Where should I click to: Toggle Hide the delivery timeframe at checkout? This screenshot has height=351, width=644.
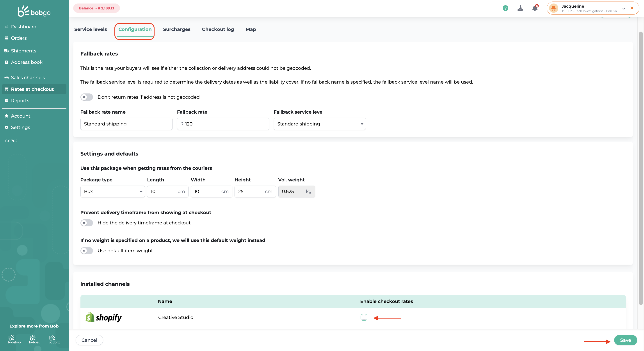[x=87, y=223]
